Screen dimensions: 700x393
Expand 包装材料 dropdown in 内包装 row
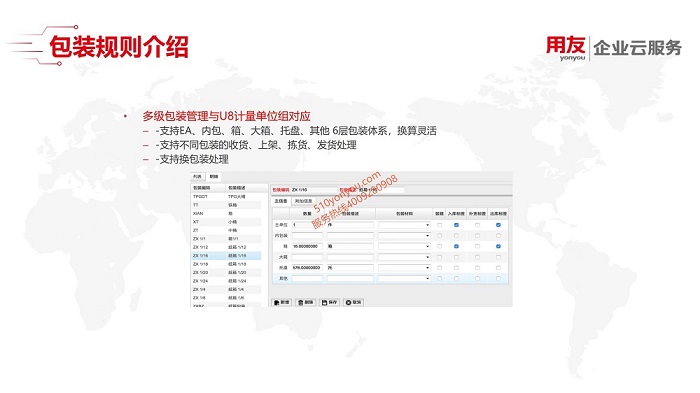[404, 235]
